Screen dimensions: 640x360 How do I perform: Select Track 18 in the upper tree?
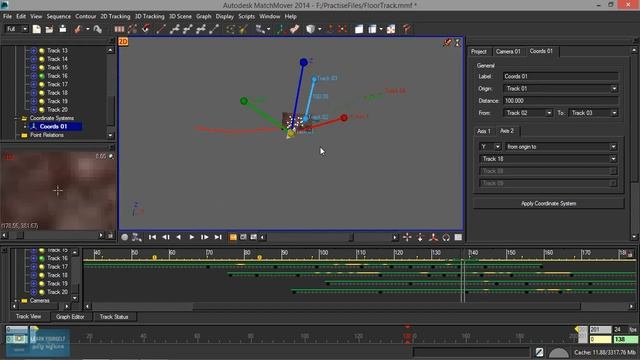(57, 93)
